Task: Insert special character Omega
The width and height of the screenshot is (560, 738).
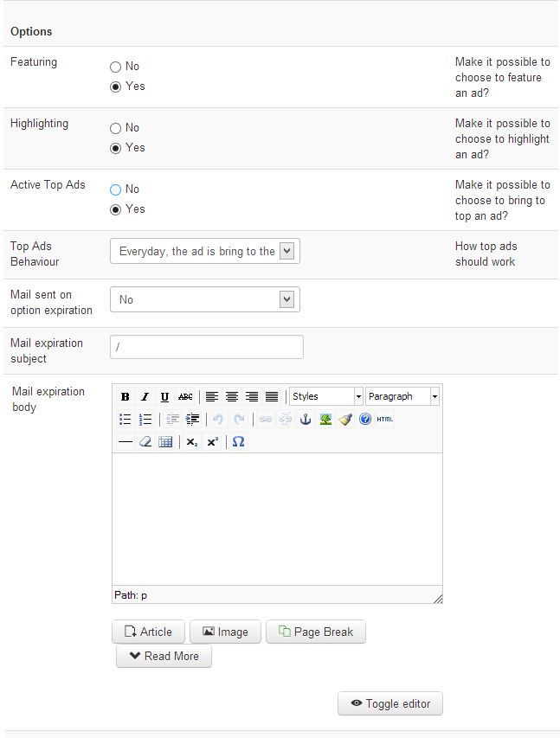Action: coord(238,442)
